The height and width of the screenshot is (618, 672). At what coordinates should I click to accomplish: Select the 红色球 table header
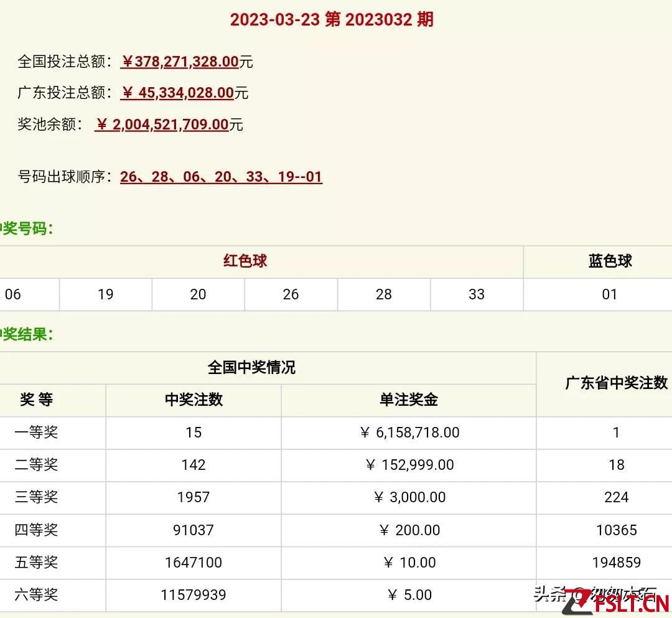(245, 261)
